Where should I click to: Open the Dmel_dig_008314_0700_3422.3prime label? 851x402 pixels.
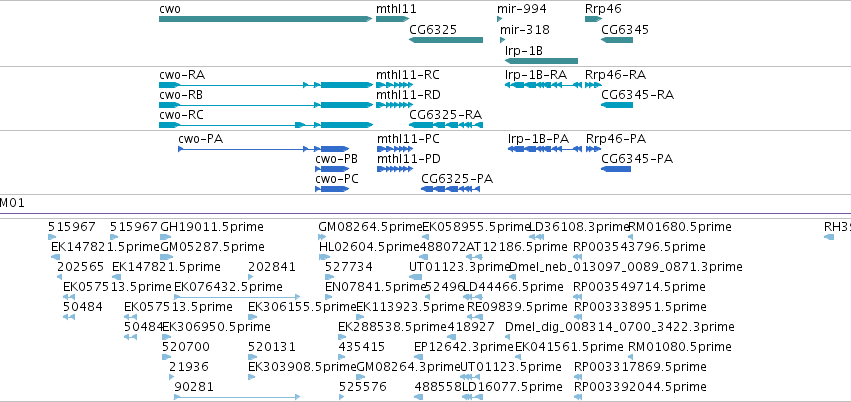pos(620,327)
